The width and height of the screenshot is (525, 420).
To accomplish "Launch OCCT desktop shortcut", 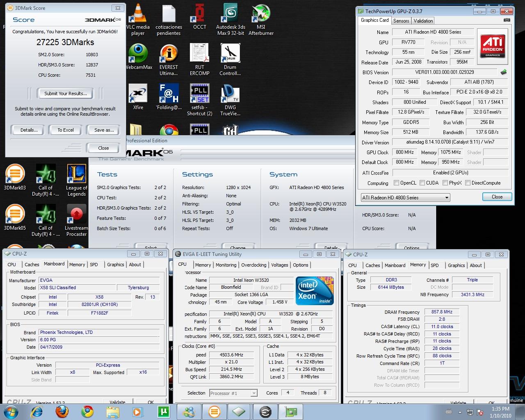I will pyautogui.click(x=200, y=16).
